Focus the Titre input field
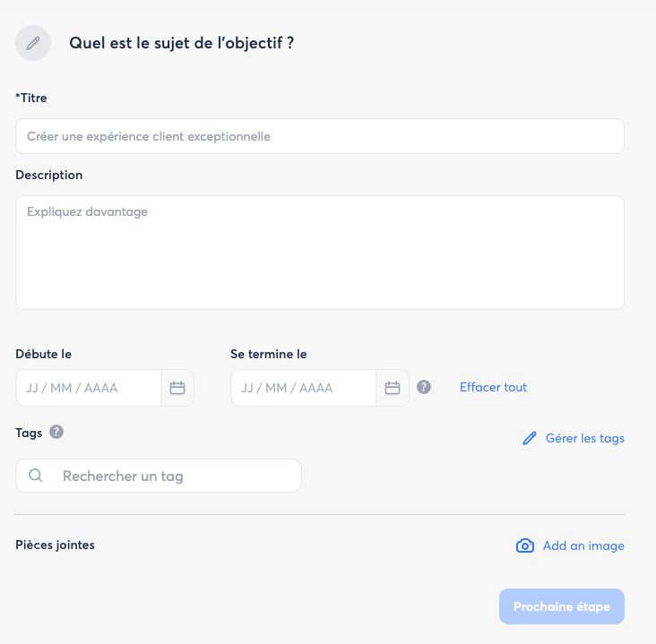This screenshot has height=644, width=656. [319, 136]
